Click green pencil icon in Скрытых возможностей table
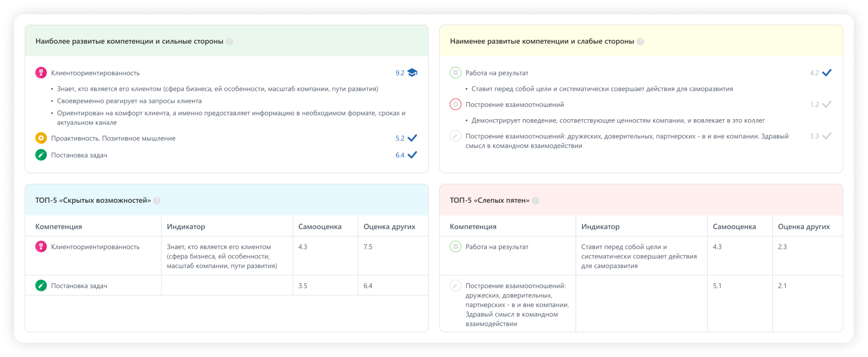 (x=41, y=285)
